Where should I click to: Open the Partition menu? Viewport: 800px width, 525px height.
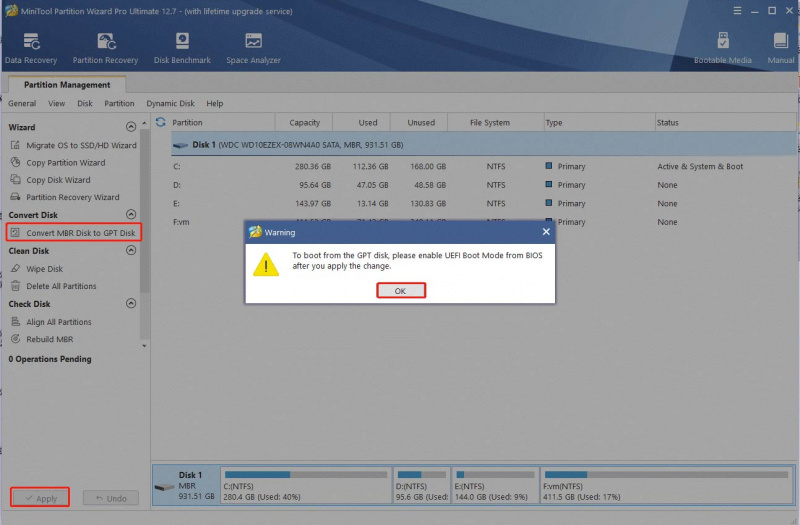click(119, 103)
